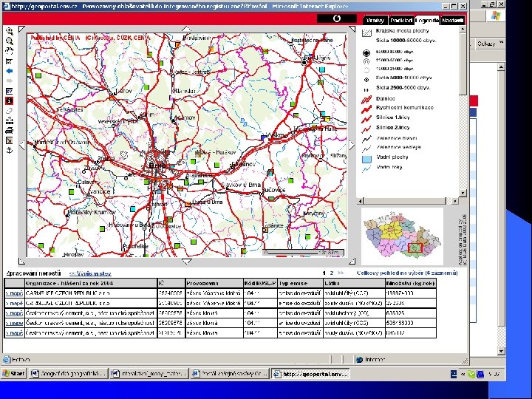Click the 'Dálnice' legend entry
The height and width of the screenshot is (399, 532).
386,99
